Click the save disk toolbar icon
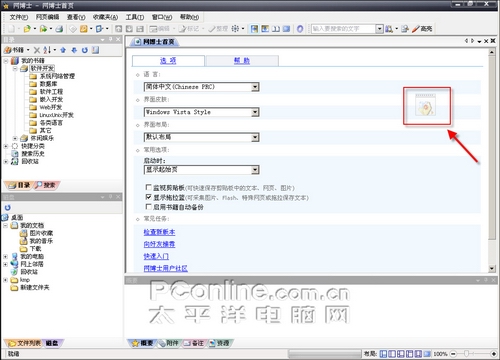Image resolution: width=500 pixels, height=360 pixels. (140, 29)
